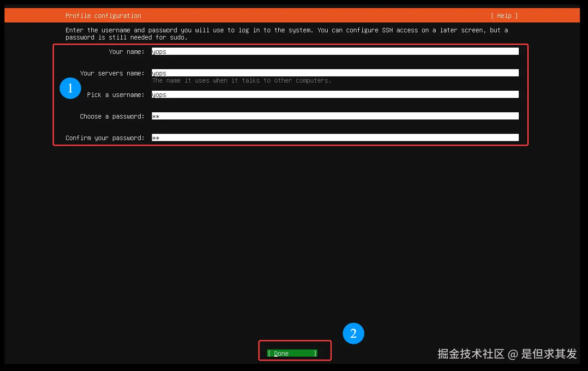Click the blue marker labeled 1
Viewport: 588px width, 371px height.
pyautogui.click(x=70, y=88)
